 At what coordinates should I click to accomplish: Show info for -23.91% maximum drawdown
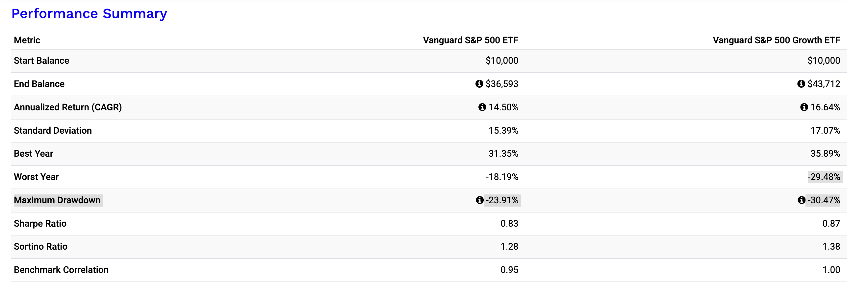tap(479, 200)
